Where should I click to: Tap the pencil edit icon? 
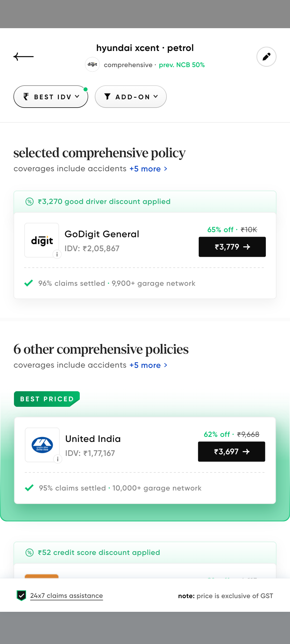[266, 57]
